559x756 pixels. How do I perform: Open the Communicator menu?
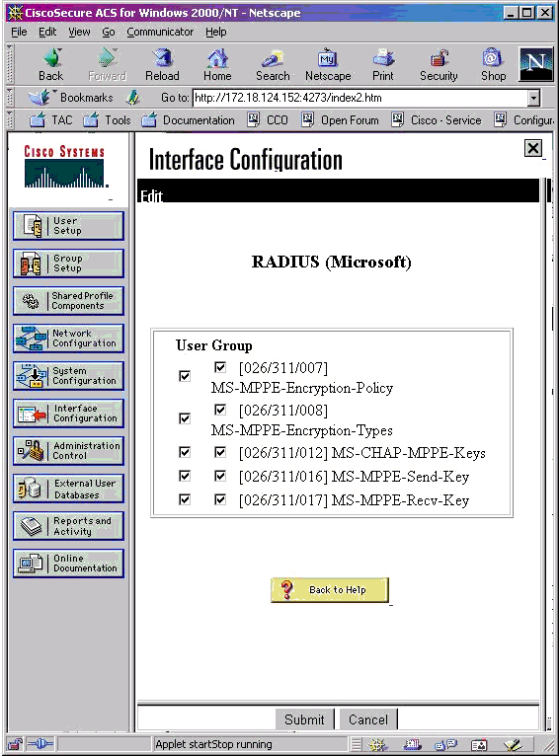160,33
